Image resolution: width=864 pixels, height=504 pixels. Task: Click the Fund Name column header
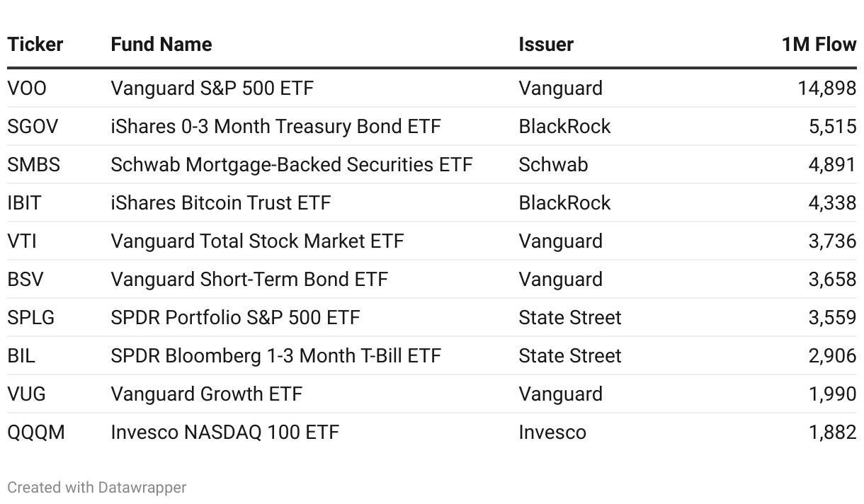pyautogui.click(x=161, y=45)
